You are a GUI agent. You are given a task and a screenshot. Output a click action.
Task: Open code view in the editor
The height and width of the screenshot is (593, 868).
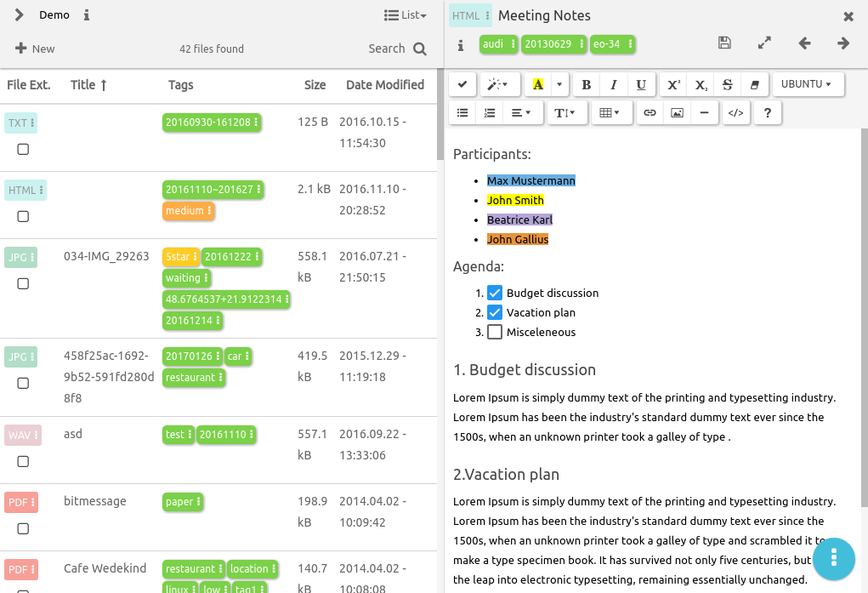(736, 112)
